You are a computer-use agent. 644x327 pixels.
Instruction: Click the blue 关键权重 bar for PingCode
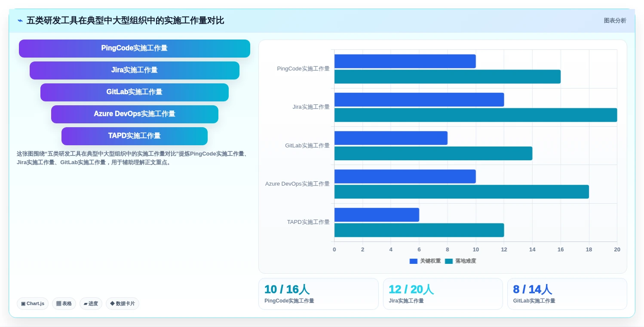pos(405,61)
